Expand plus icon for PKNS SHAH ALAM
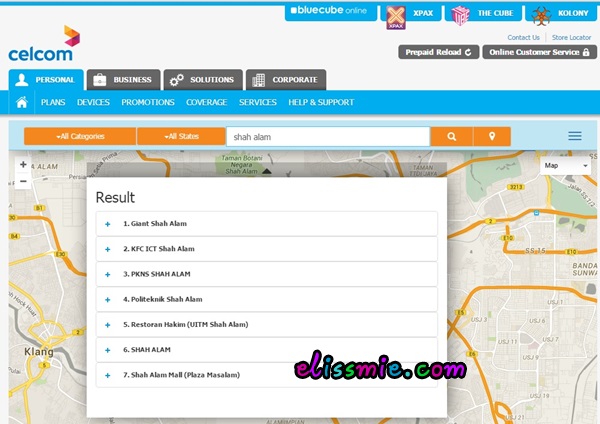 tap(108, 275)
